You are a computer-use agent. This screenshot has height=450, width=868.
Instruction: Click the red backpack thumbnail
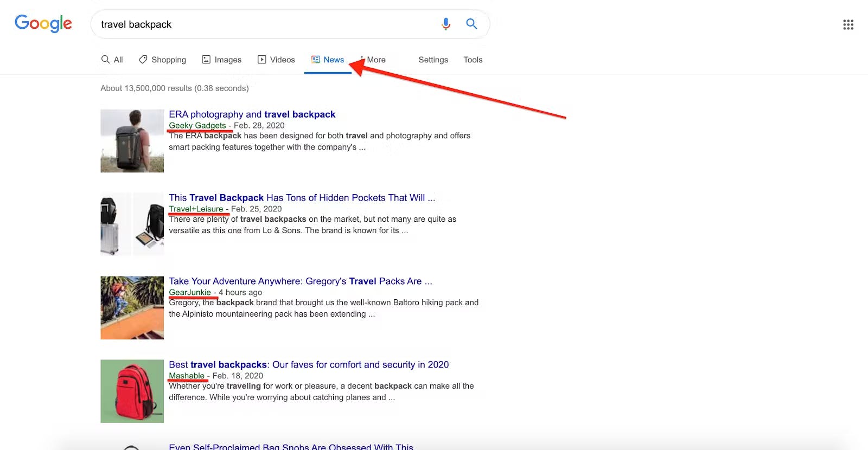click(132, 391)
